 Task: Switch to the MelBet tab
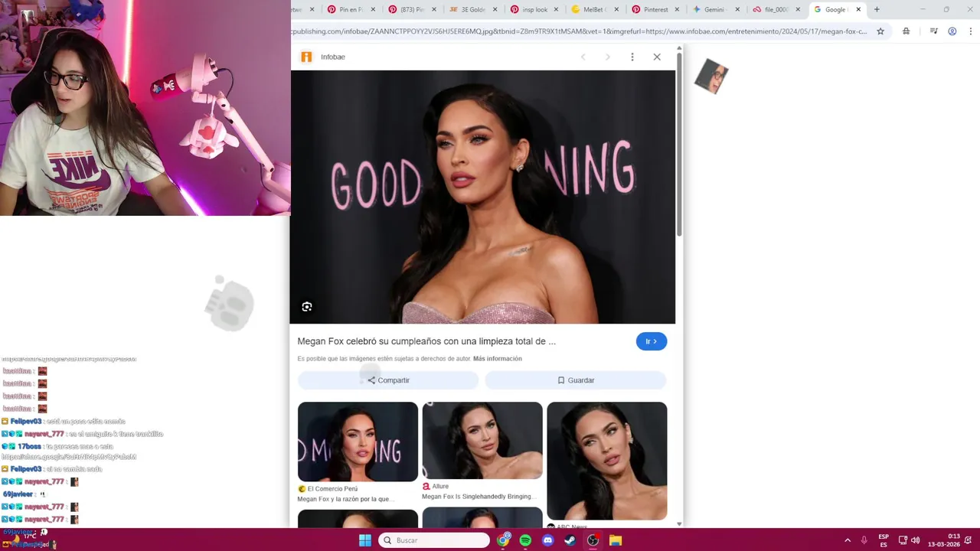[x=595, y=9]
